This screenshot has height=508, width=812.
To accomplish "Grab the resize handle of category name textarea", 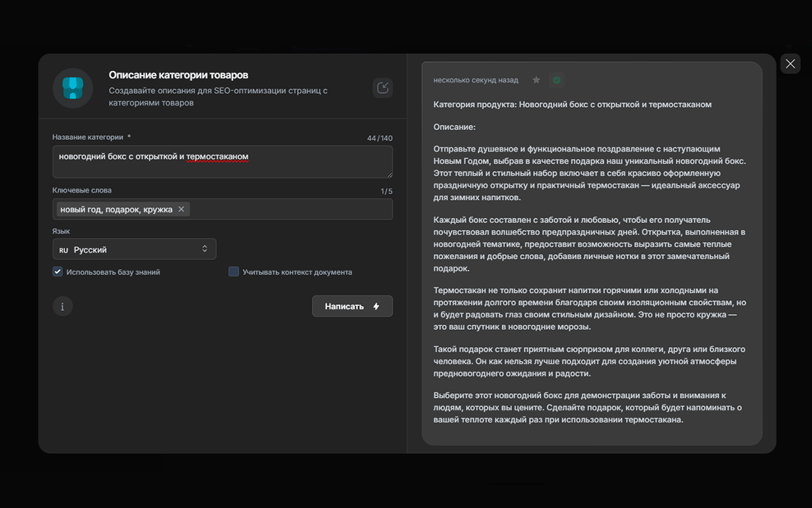I will tap(390, 175).
